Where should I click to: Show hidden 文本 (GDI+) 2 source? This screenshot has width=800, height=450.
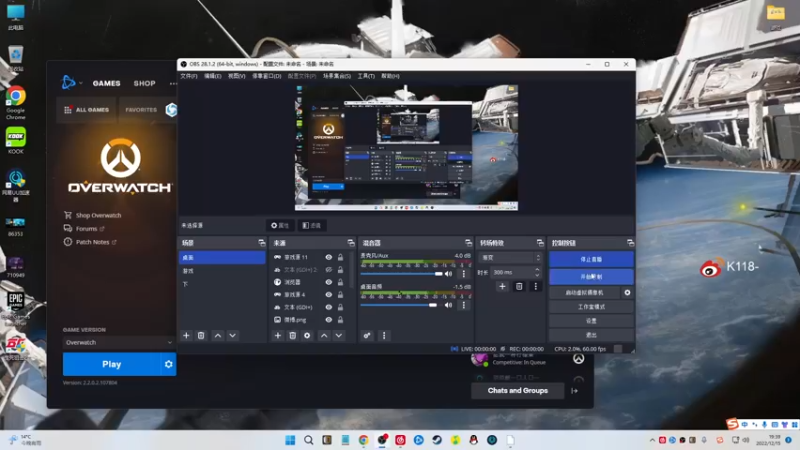point(329,269)
